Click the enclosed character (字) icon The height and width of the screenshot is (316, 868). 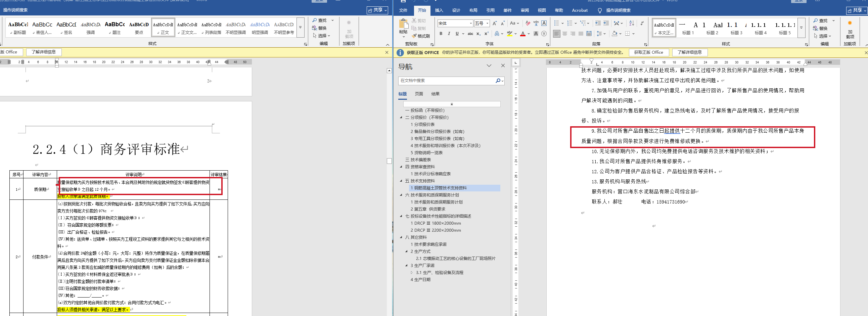(x=544, y=34)
